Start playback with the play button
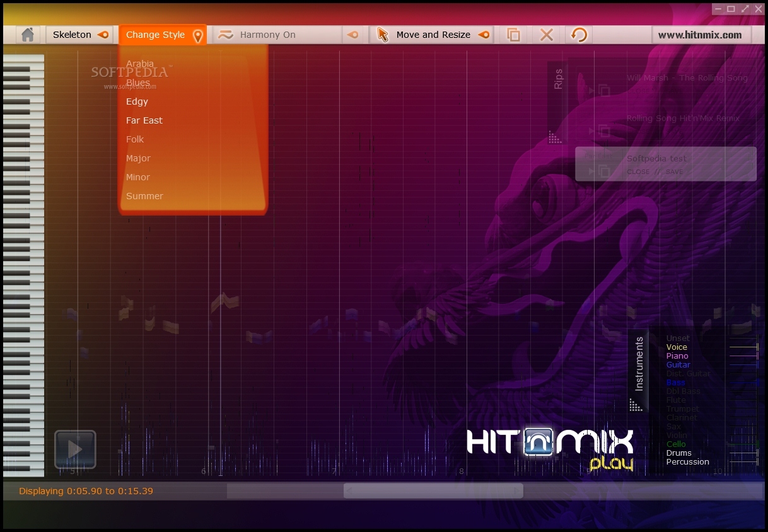 [75, 449]
